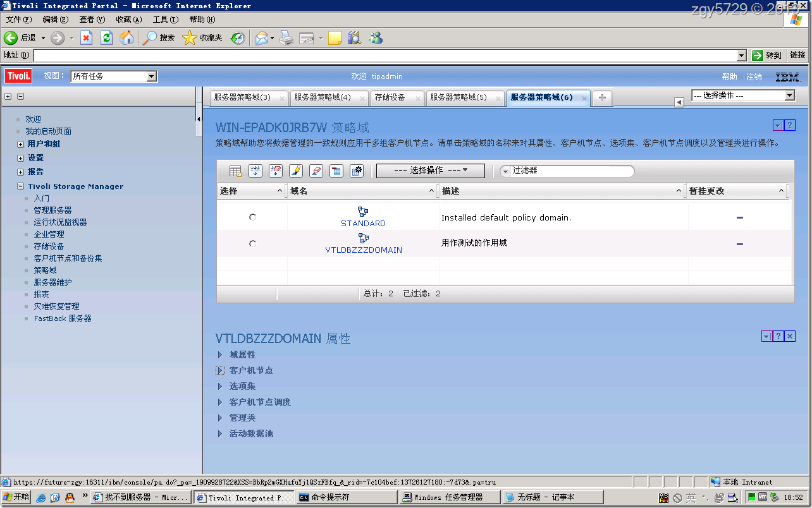Screen dimensions: 812x508
Task: Click the first table view icon in policy domain toolbar
Action: click(235, 171)
